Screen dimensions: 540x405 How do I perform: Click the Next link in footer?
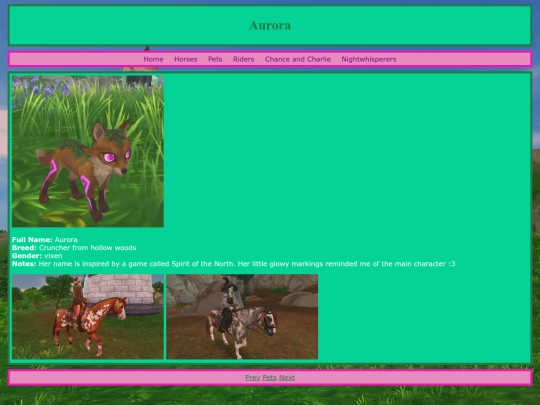[x=287, y=378]
